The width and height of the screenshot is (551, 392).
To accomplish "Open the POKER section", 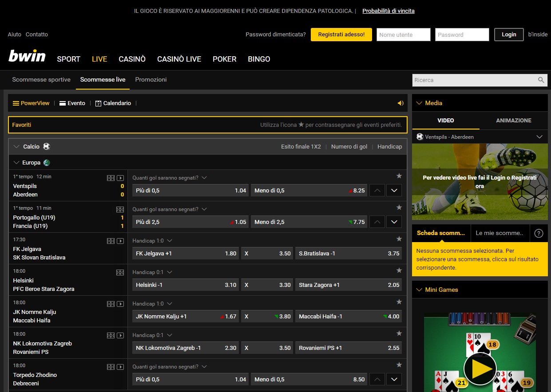I will point(224,59).
